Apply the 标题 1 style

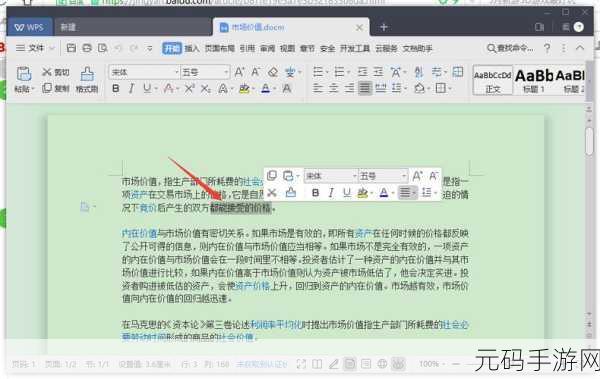coord(534,80)
